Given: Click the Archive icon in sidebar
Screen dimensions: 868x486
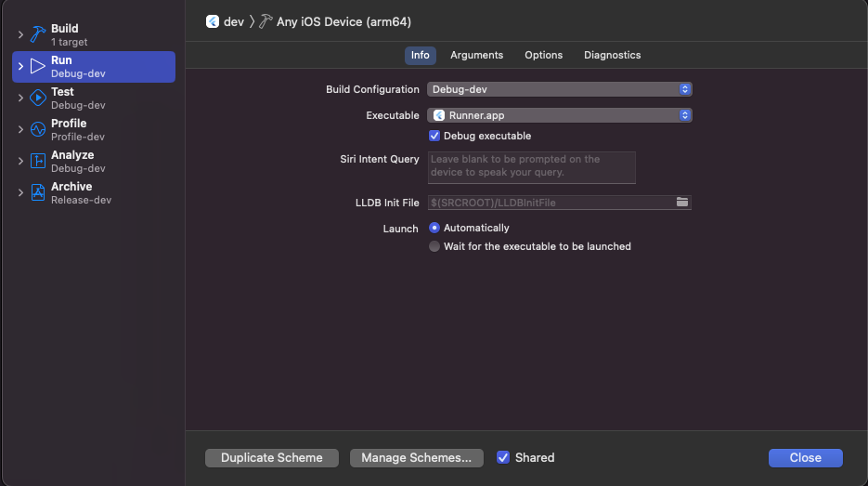Looking at the screenshot, I should tap(38, 192).
